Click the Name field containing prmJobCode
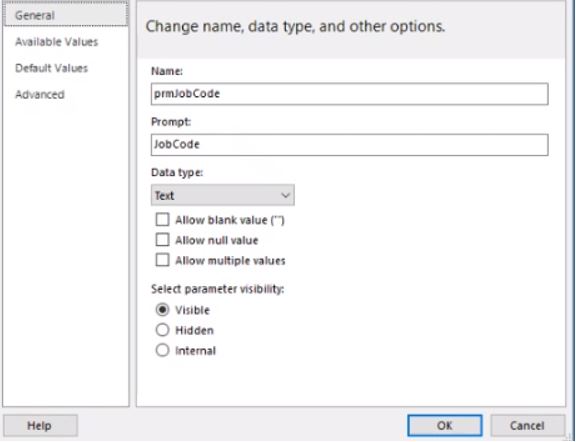The width and height of the screenshot is (576, 442). (349, 94)
